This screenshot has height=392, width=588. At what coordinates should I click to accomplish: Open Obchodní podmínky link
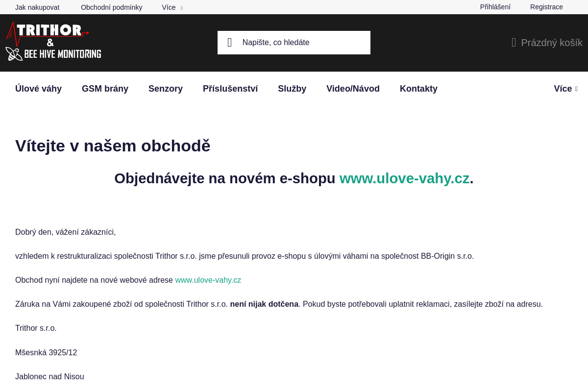pos(112,7)
